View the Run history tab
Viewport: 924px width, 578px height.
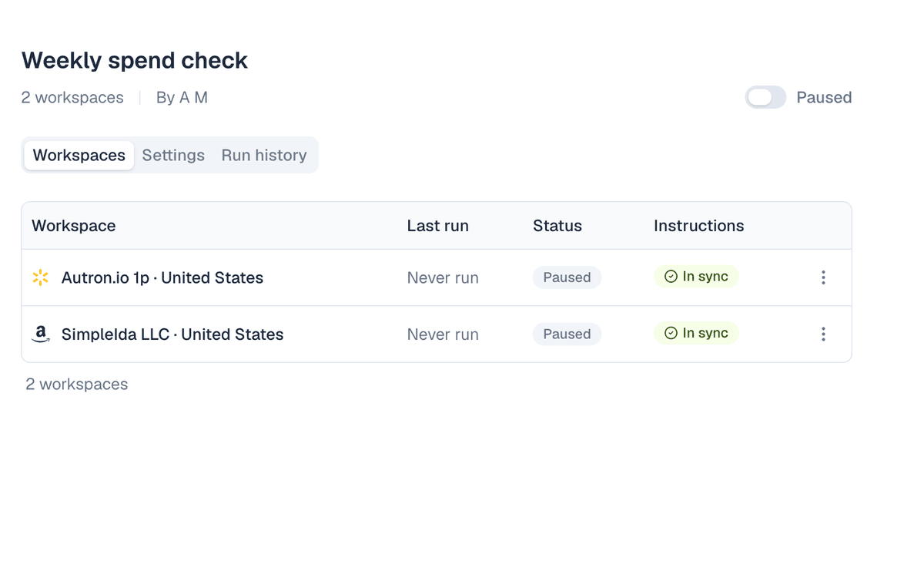tap(264, 155)
